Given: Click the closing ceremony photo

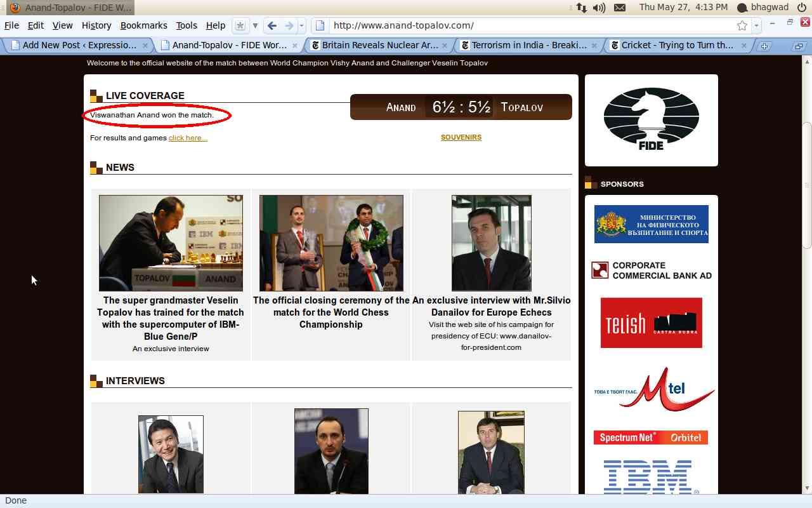Looking at the screenshot, I should [331, 243].
